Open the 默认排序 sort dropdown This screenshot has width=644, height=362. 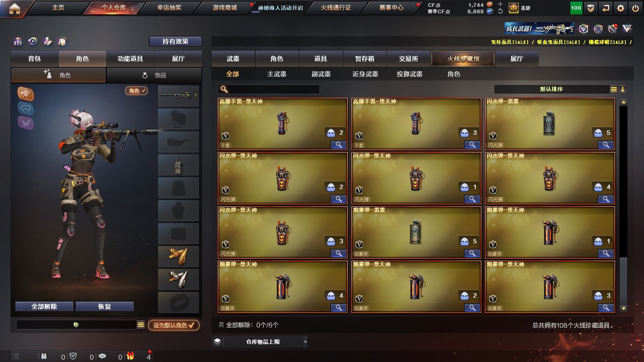coord(556,89)
